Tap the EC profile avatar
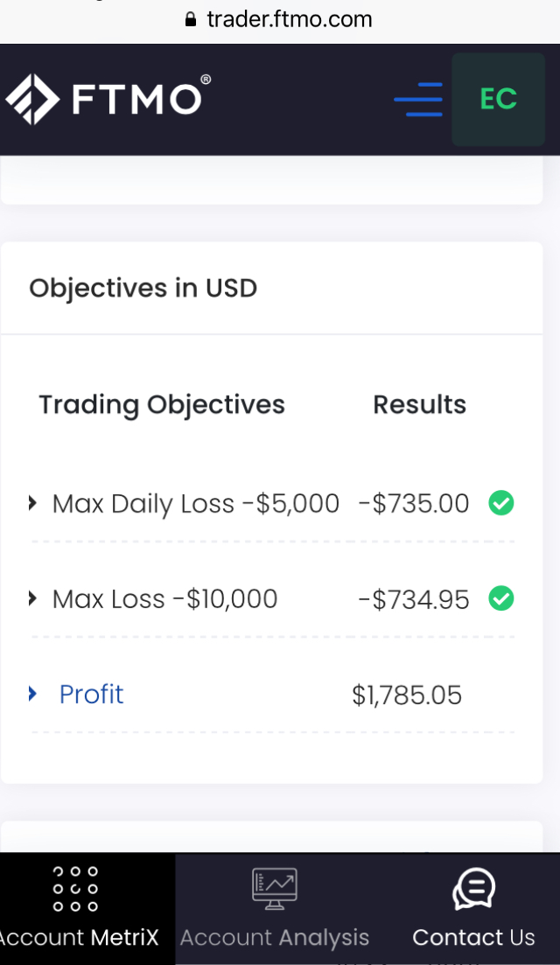 [x=498, y=99]
